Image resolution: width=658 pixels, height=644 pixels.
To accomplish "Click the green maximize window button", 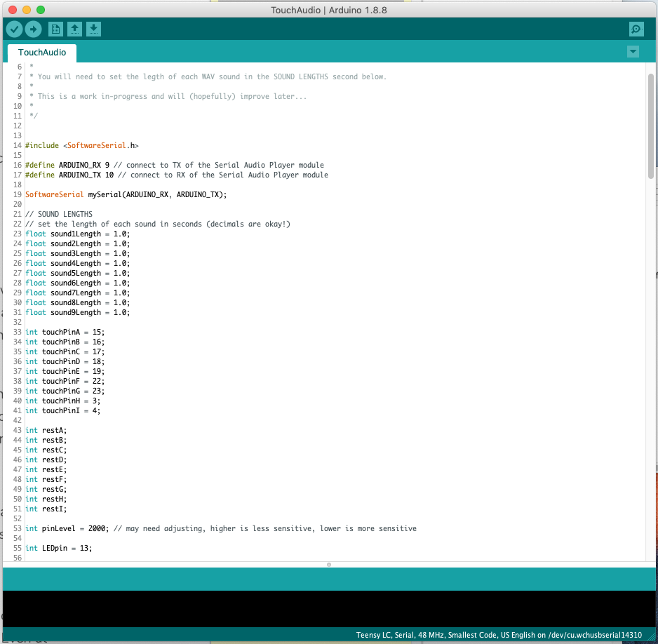I will click(41, 10).
